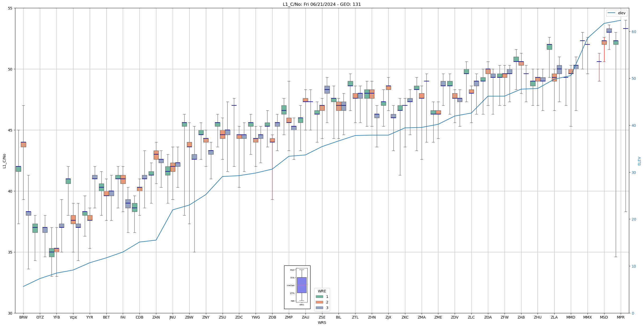Click the left axis value '55'
Screen dimensions: 644x327
tap(10, 8)
